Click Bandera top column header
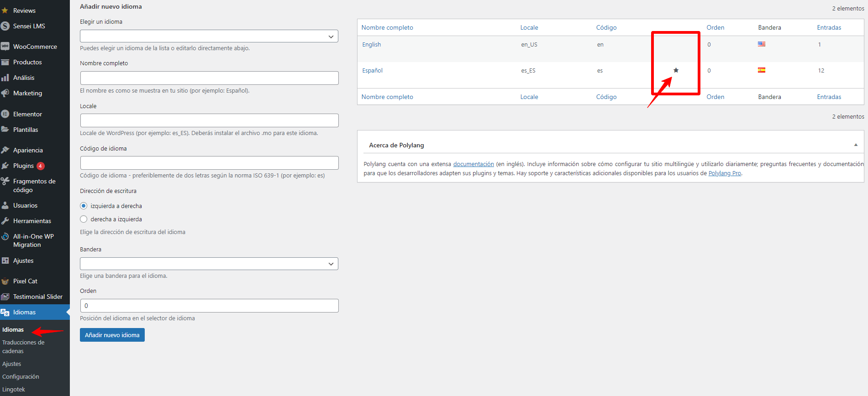Viewport: 868px width, 396px height. click(x=769, y=27)
